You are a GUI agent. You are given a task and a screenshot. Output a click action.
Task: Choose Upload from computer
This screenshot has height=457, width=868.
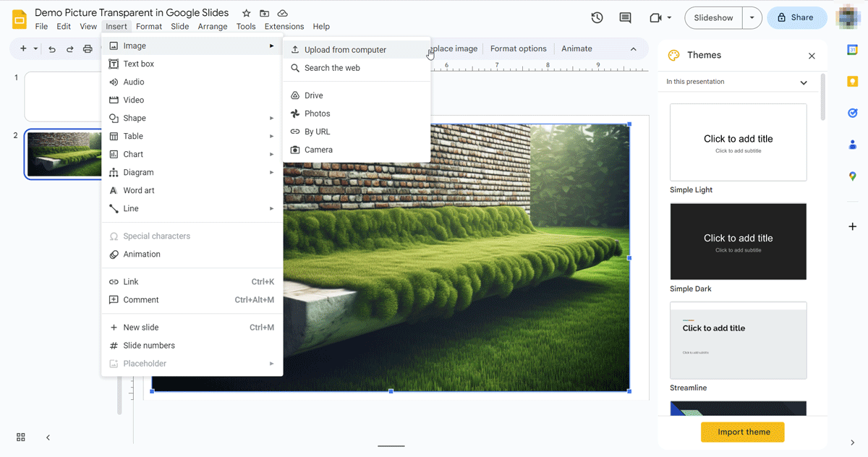(x=345, y=50)
